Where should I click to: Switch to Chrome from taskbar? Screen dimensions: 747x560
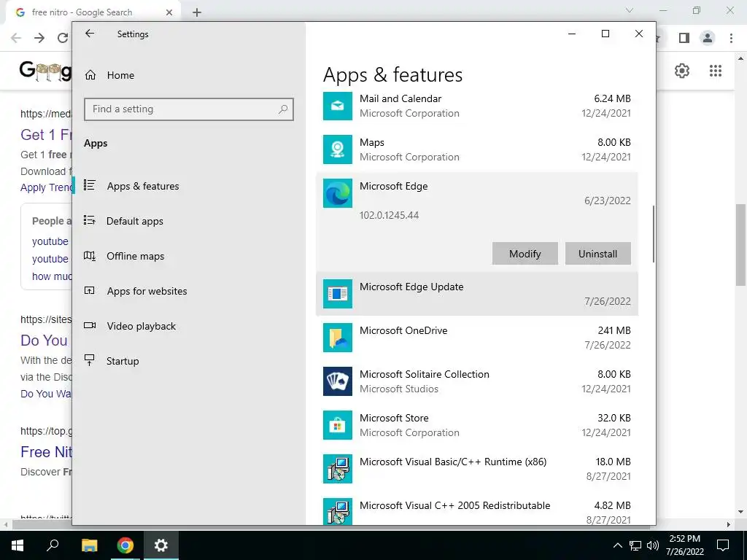125,545
